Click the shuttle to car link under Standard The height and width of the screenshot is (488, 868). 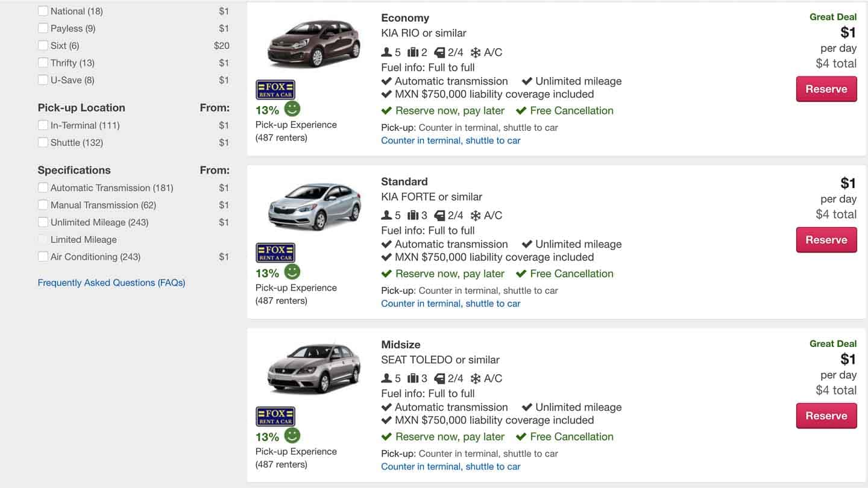click(492, 303)
